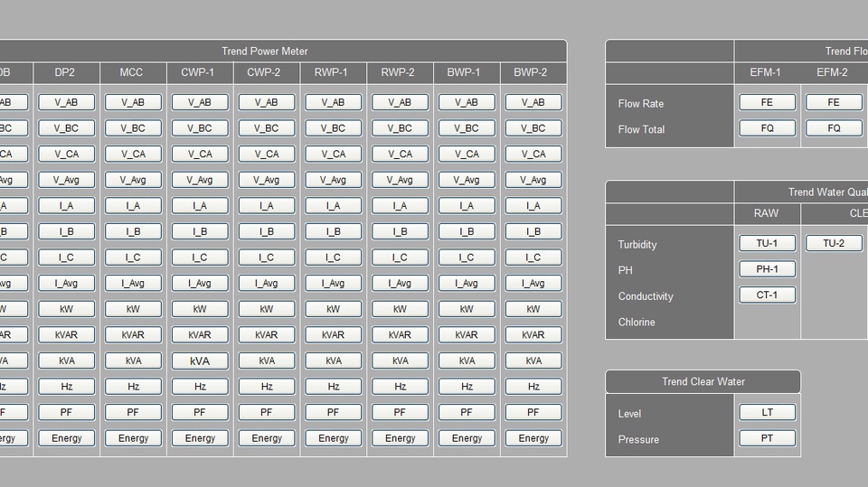The height and width of the screenshot is (487, 868).
Task: Open the TU-2 turbidity trend
Action: click(x=834, y=243)
